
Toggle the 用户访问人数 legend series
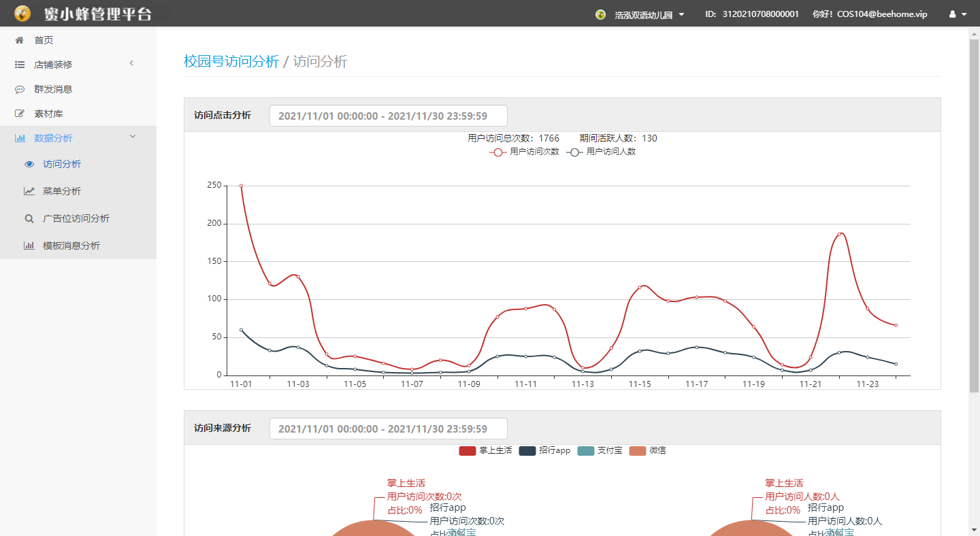pos(601,152)
